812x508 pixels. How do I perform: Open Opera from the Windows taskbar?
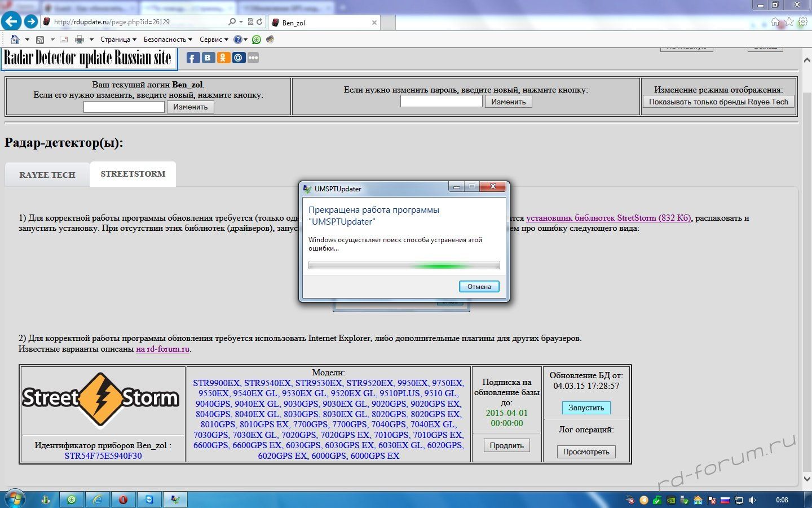pos(123,500)
